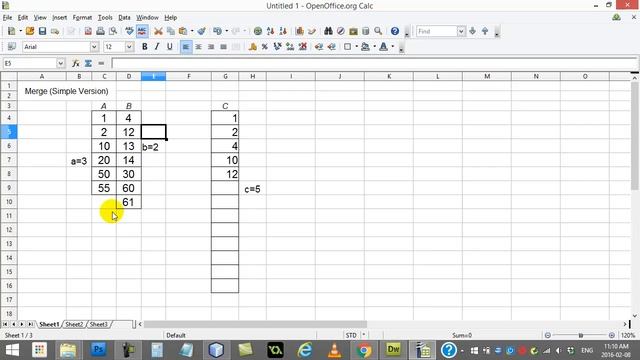Screen dimensions: 640x360
Task: Center Horizontally
Action: pos(198,47)
